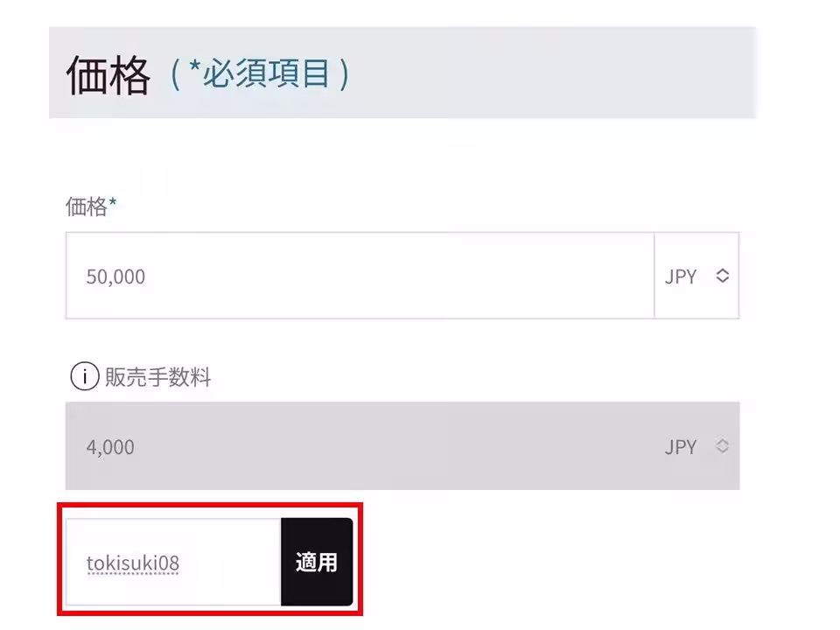
Task: Click the JPY text in the fee row
Action: (x=681, y=447)
